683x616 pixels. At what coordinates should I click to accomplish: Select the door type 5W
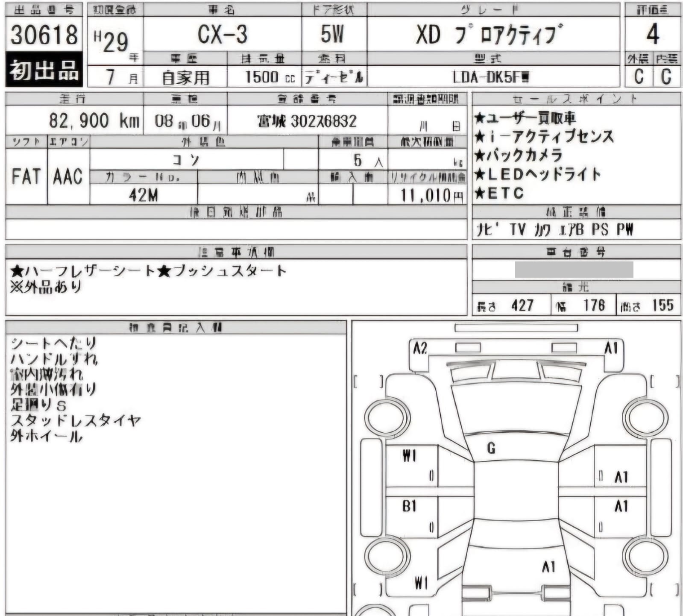[332, 34]
